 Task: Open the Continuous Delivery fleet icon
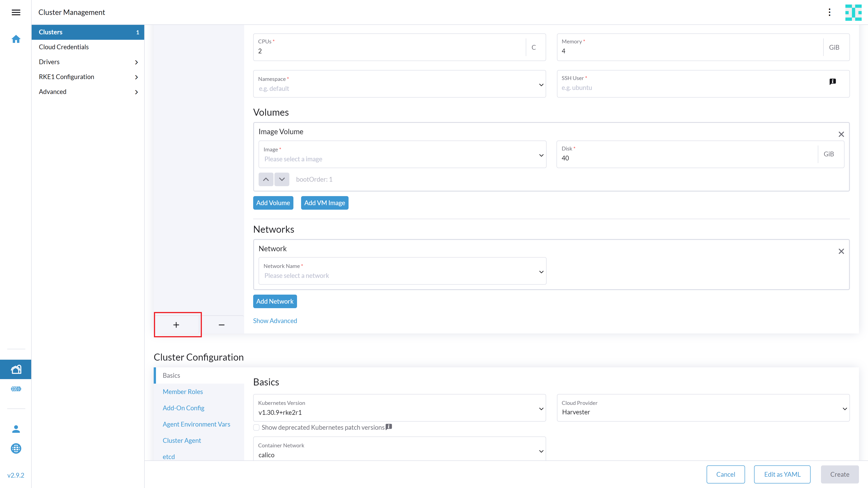coord(16,389)
